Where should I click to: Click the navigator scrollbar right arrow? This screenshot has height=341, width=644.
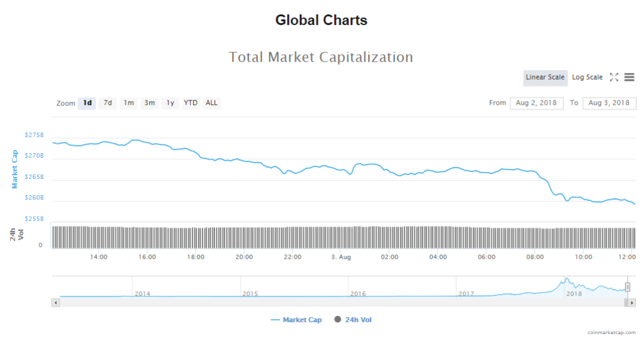pos(632,303)
